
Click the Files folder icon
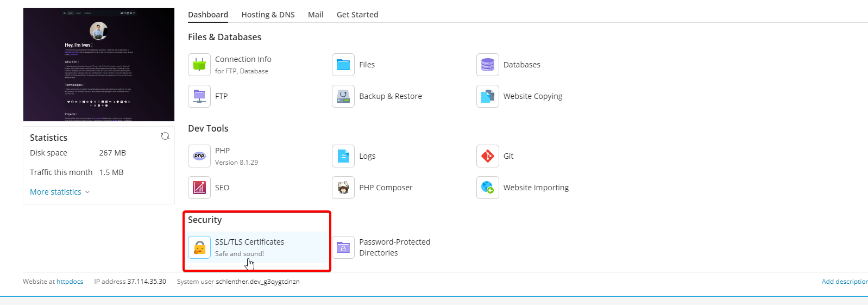tap(343, 65)
